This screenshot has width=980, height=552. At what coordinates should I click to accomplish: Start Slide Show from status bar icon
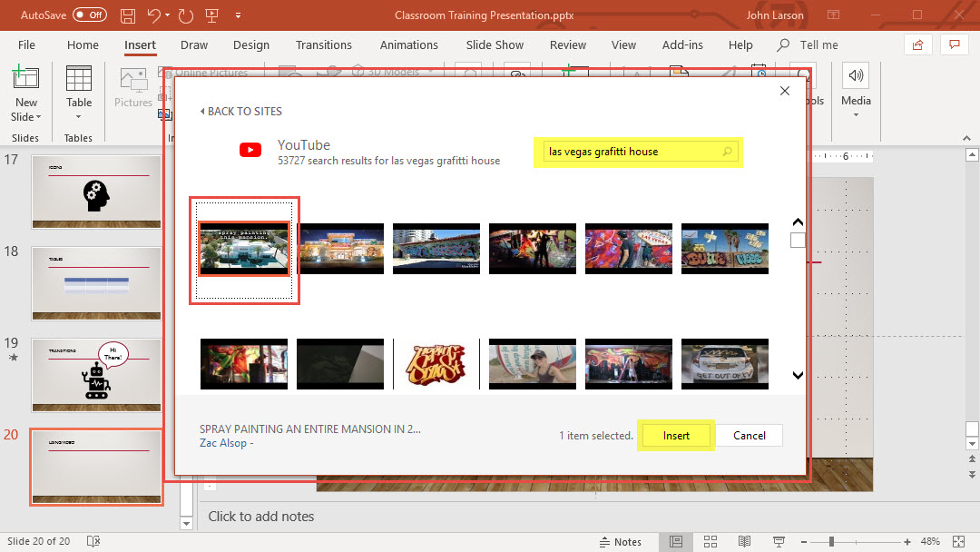tap(779, 542)
